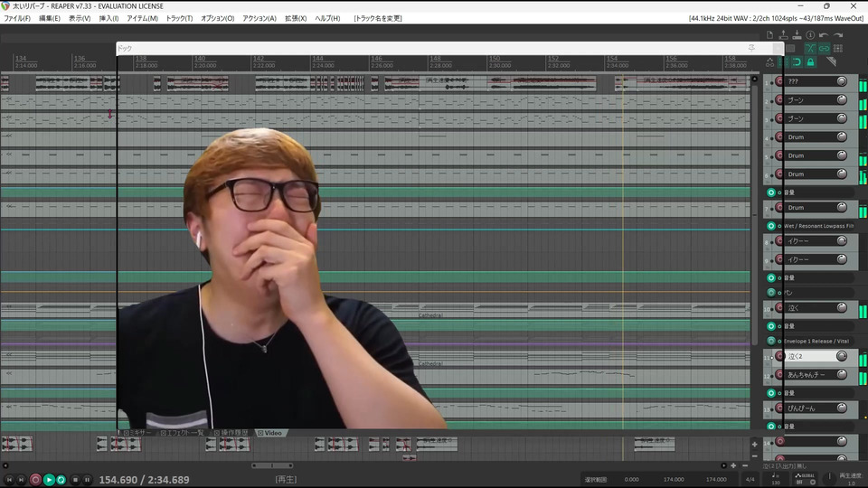Open the 拡張(X) menu
Viewport: 868px width, 488px height.
296,18
